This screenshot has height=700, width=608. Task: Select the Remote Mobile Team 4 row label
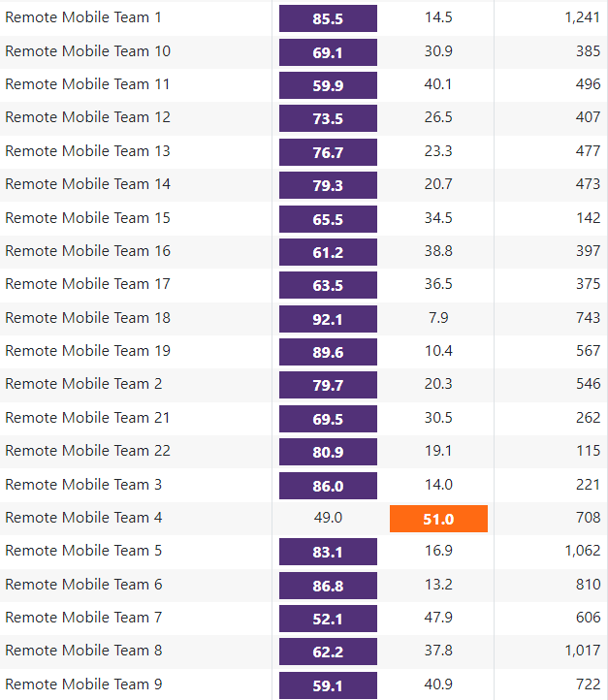(x=84, y=518)
